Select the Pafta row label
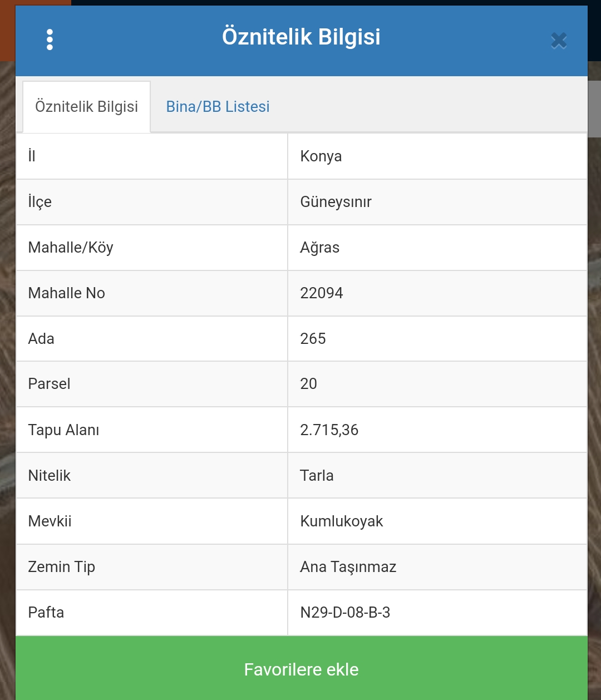Image resolution: width=601 pixels, height=700 pixels. pos(46,613)
